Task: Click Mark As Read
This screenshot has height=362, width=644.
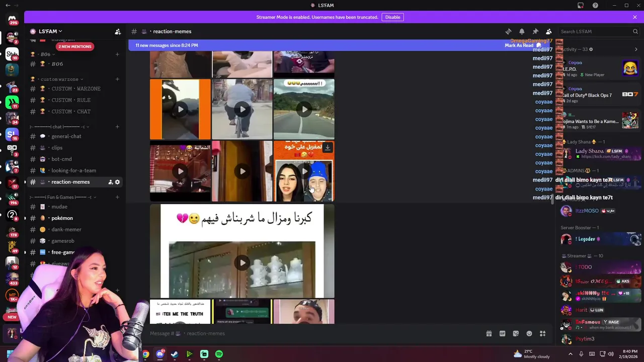Action: [523, 45]
